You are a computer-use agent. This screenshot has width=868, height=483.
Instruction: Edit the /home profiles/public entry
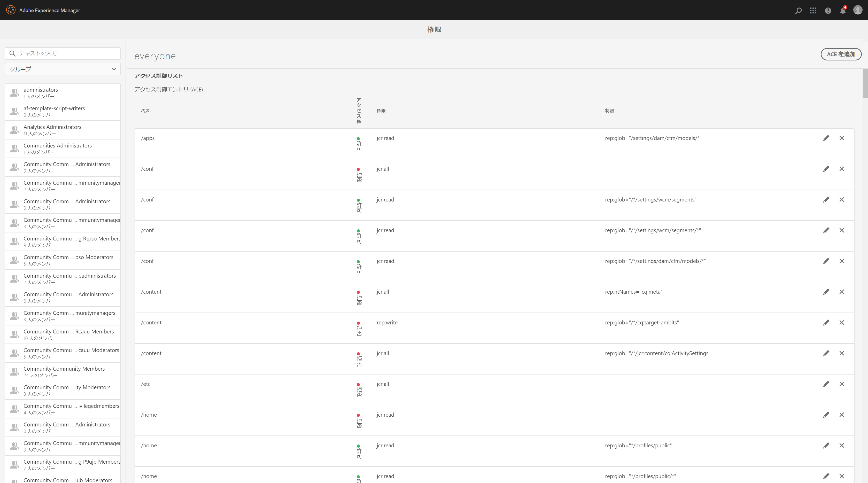click(x=826, y=445)
